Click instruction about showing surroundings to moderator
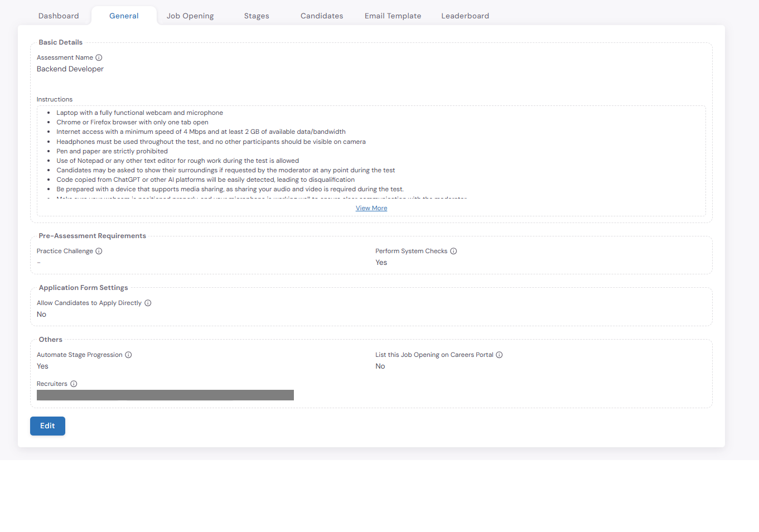 tap(225, 170)
